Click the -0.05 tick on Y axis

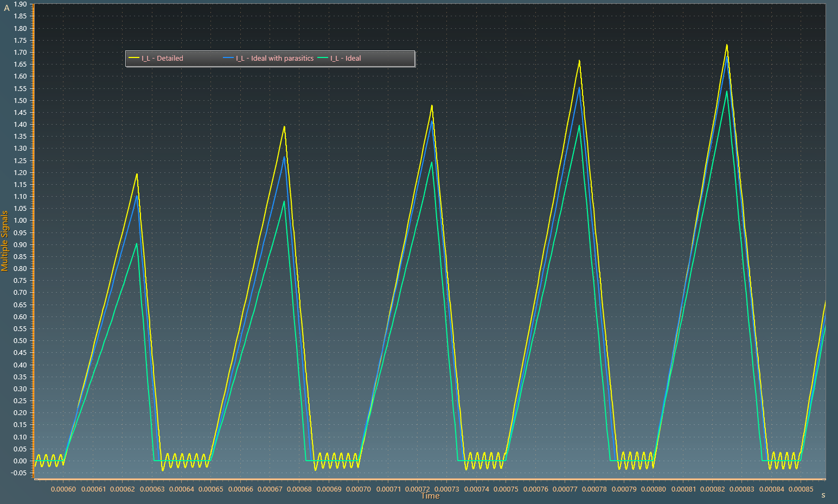pyautogui.click(x=19, y=473)
